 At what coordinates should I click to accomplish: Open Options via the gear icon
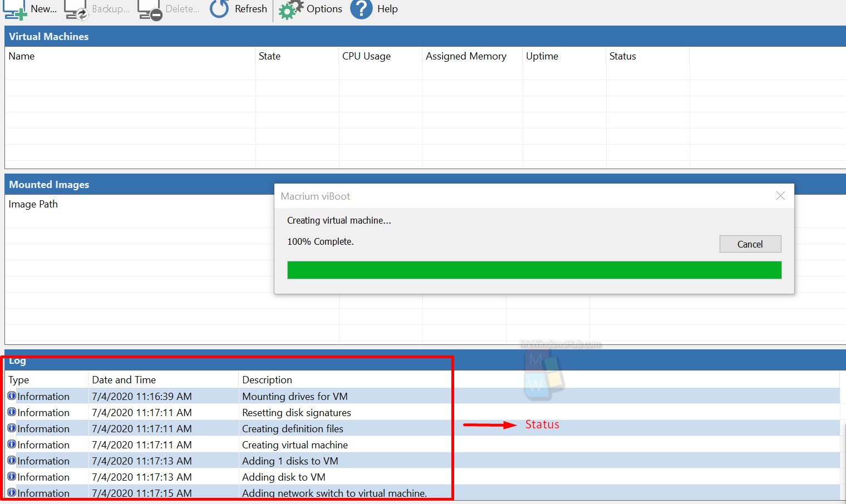pyautogui.click(x=291, y=9)
